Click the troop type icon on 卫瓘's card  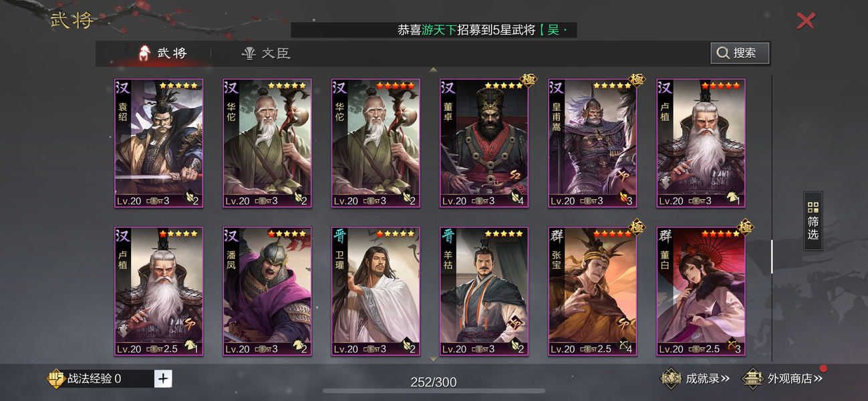click(x=406, y=346)
